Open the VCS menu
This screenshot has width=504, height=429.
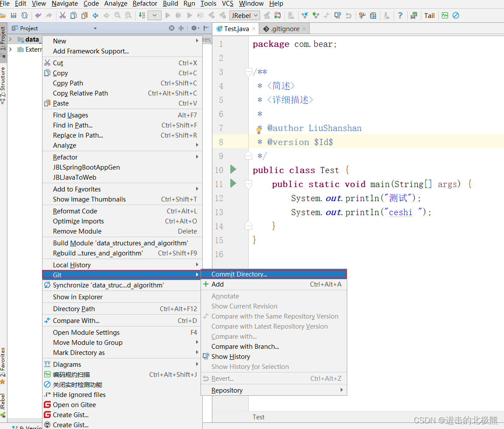228,4
